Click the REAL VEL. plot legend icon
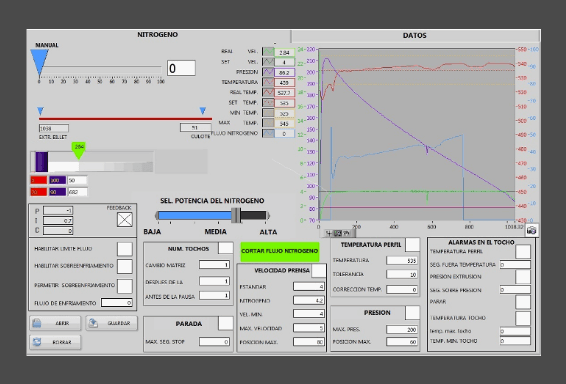Viewport: 566px width, 384px height. tap(268, 52)
